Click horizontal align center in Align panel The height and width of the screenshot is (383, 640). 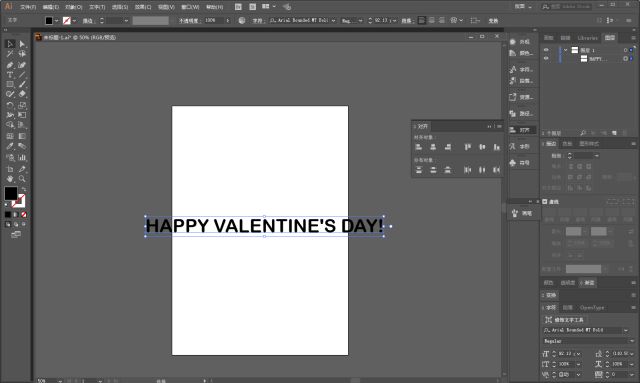pos(433,147)
